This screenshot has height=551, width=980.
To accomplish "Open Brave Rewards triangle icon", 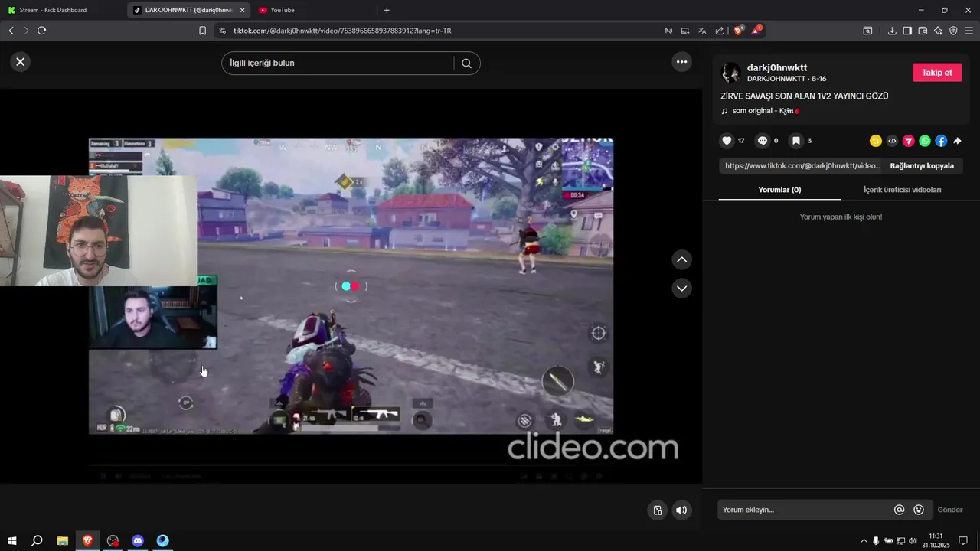I will pos(756,31).
